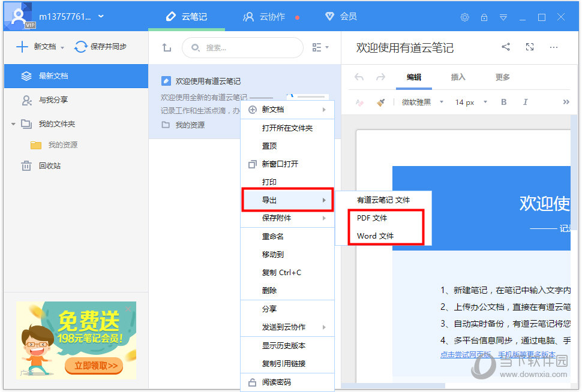Toggle bold formatting B
582x392 pixels.
pyautogui.click(x=503, y=102)
